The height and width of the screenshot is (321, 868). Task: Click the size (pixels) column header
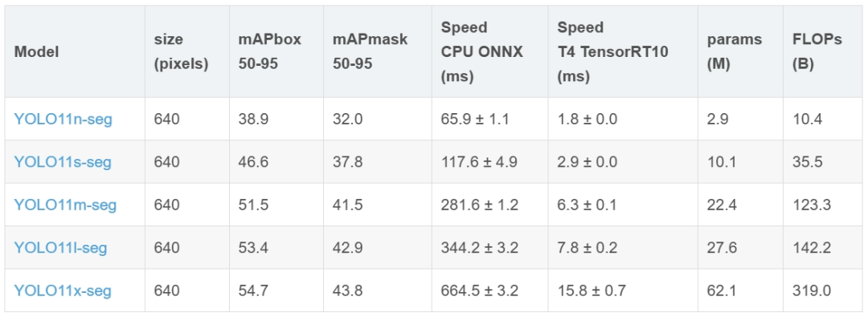(x=181, y=51)
